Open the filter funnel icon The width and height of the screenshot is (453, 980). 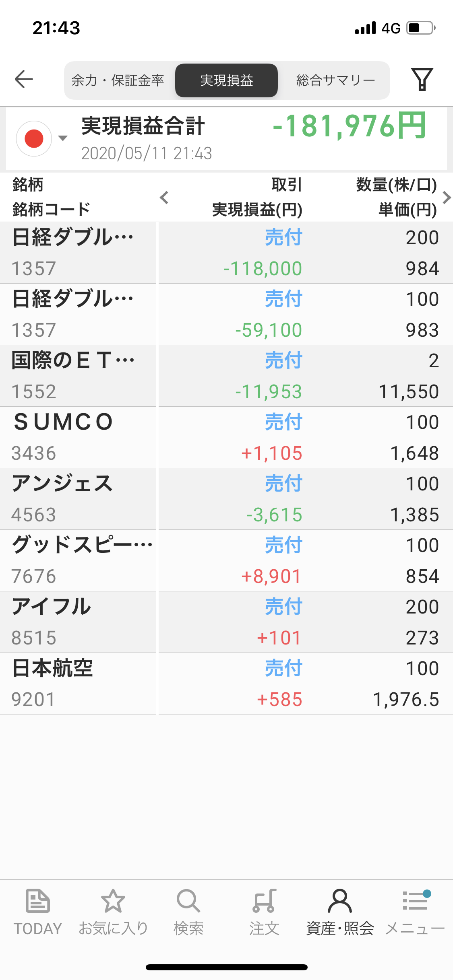(x=422, y=79)
